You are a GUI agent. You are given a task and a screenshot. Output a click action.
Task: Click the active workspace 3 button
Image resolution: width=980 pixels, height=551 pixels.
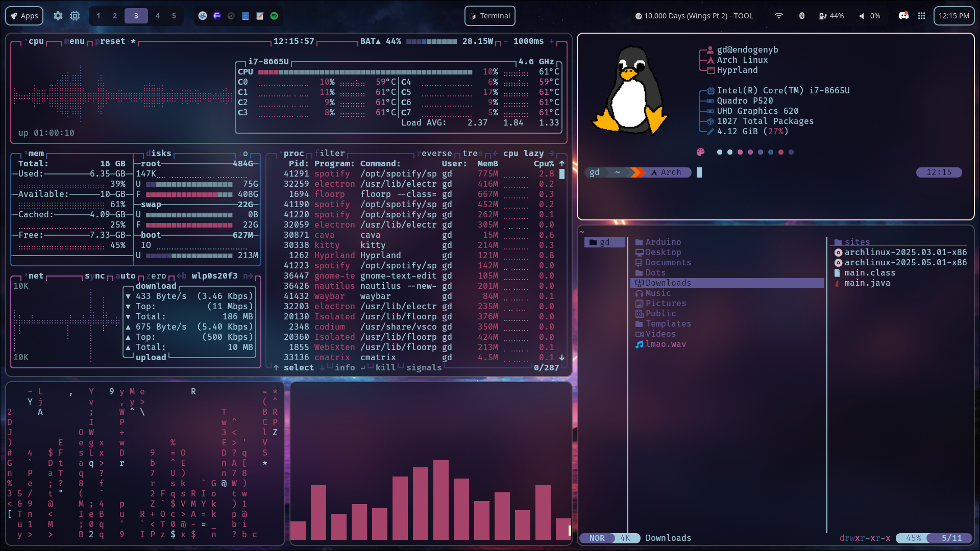[136, 16]
